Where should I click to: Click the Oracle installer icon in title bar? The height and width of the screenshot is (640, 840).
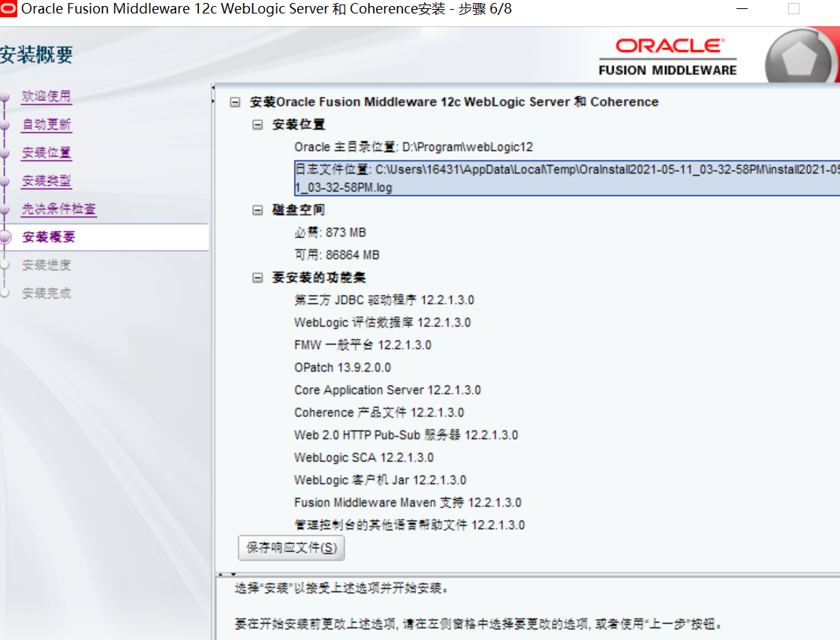[8, 8]
